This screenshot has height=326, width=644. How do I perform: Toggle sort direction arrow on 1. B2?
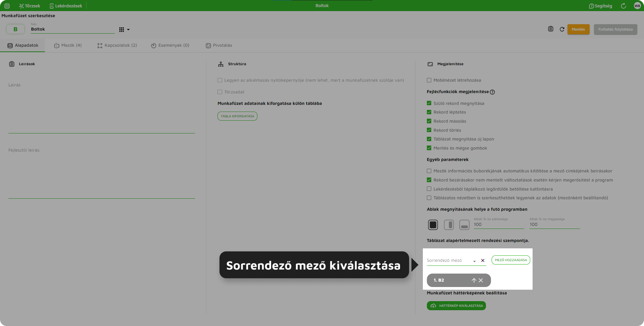(x=474, y=280)
